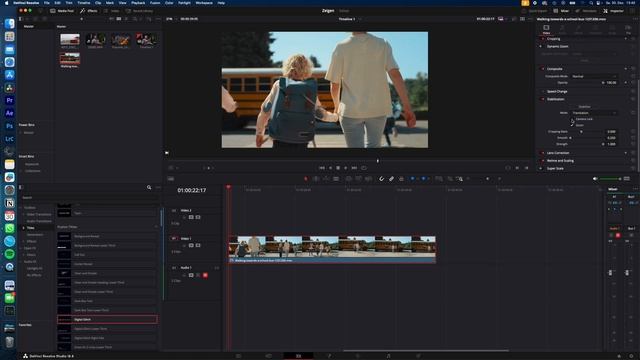Open Premiere Pro from the dock
The width and height of the screenshot is (640, 360).
point(9,100)
